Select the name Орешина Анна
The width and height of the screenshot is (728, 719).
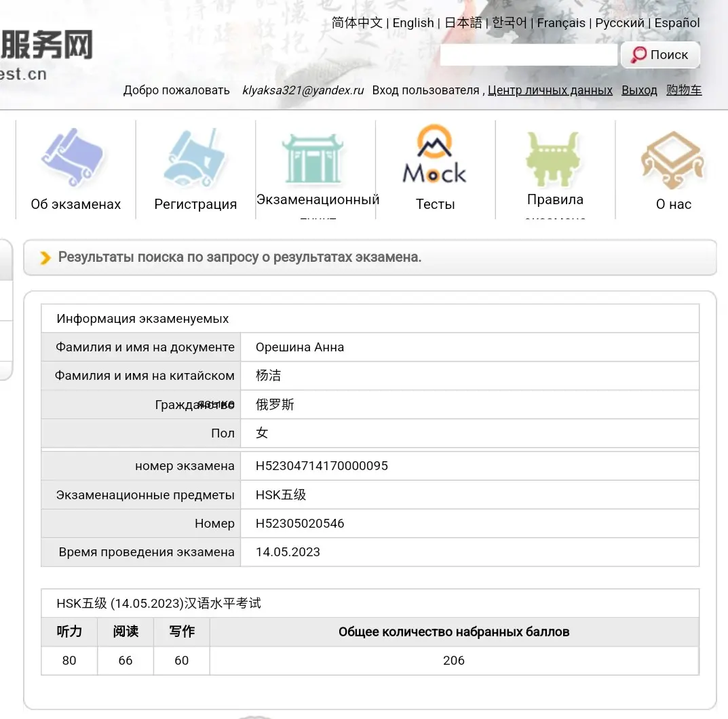300,347
